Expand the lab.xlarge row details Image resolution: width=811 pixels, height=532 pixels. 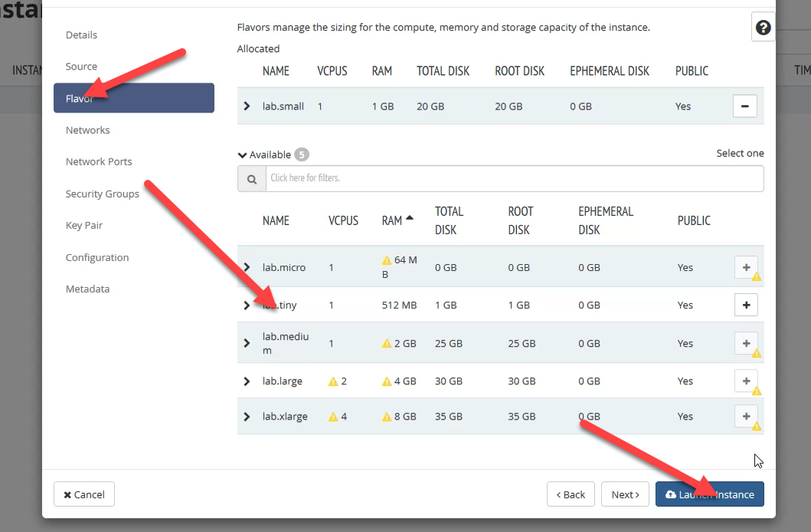tap(247, 416)
